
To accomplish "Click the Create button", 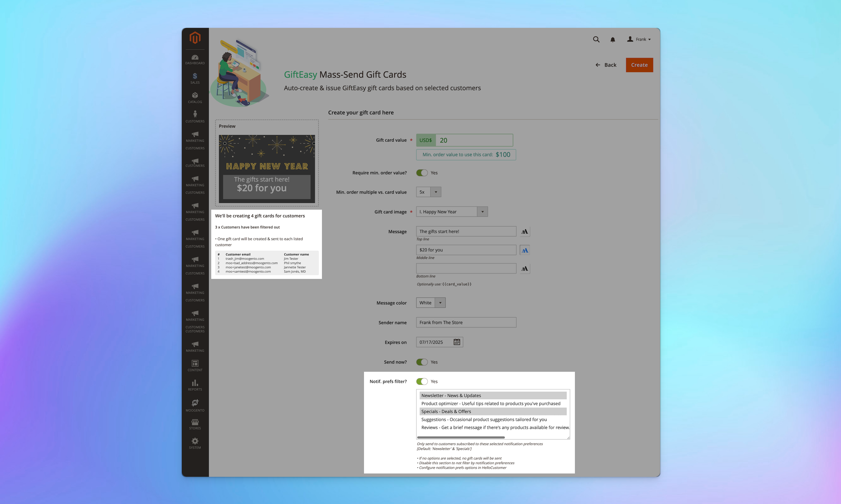I will [x=639, y=65].
